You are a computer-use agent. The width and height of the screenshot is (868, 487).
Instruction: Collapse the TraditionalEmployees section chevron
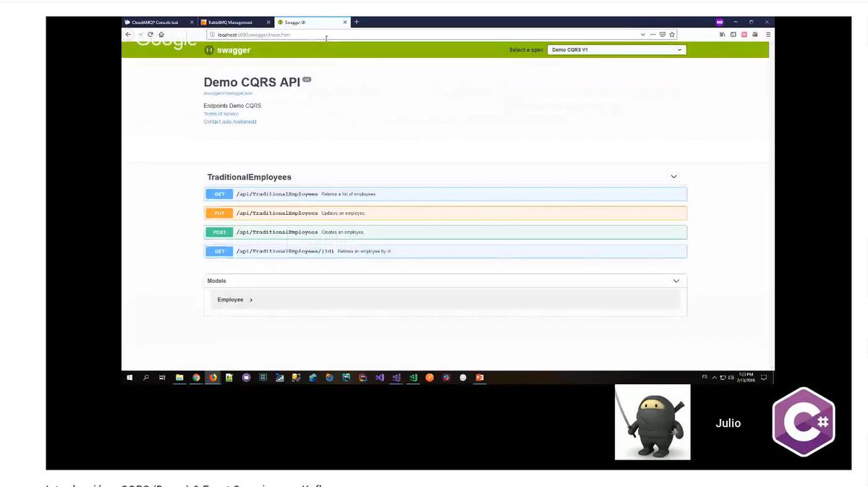[673, 177]
